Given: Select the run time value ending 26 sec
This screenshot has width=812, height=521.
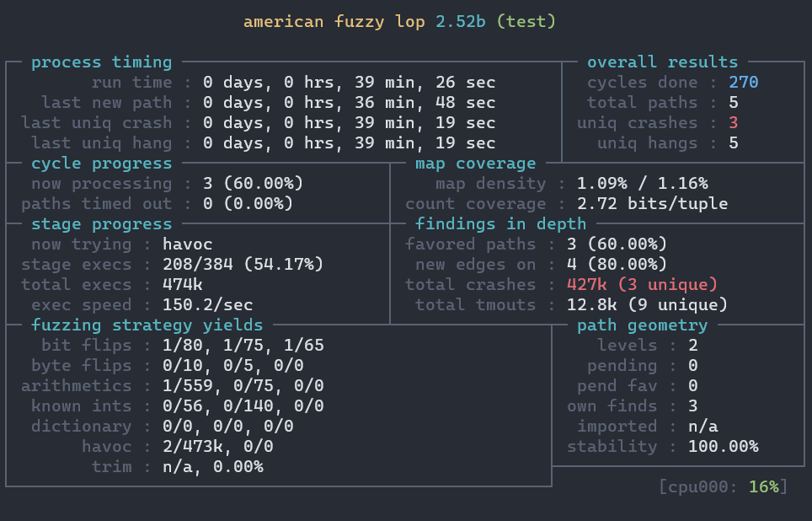Looking at the screenshot, I should (349, 83).
